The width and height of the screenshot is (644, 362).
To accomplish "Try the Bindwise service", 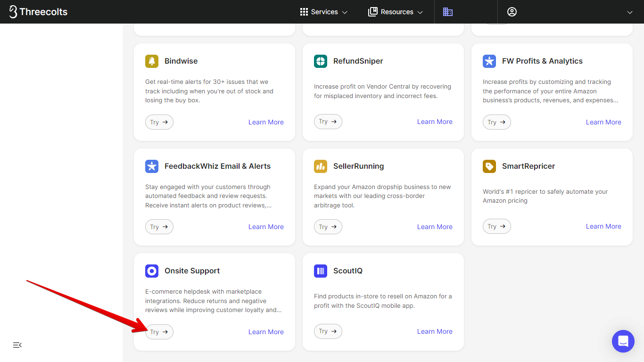I will 159,122.
